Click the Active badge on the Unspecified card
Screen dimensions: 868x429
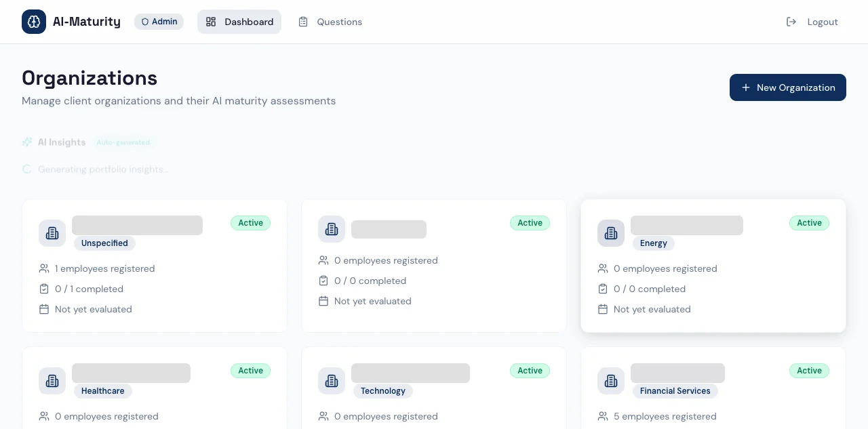pos(250,223)
